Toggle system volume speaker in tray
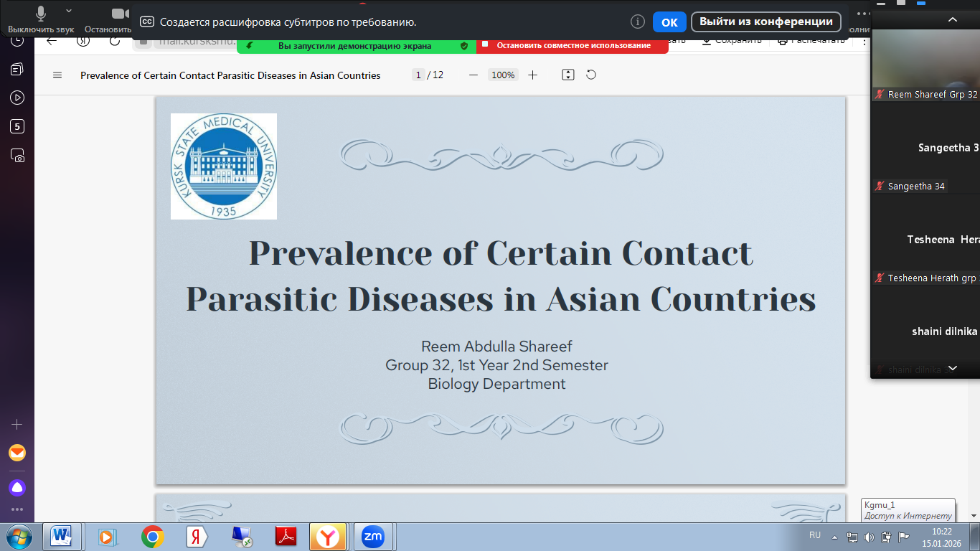Image resolution: width=980 pixels, height=551 pixels. click(x=869, y=537)
